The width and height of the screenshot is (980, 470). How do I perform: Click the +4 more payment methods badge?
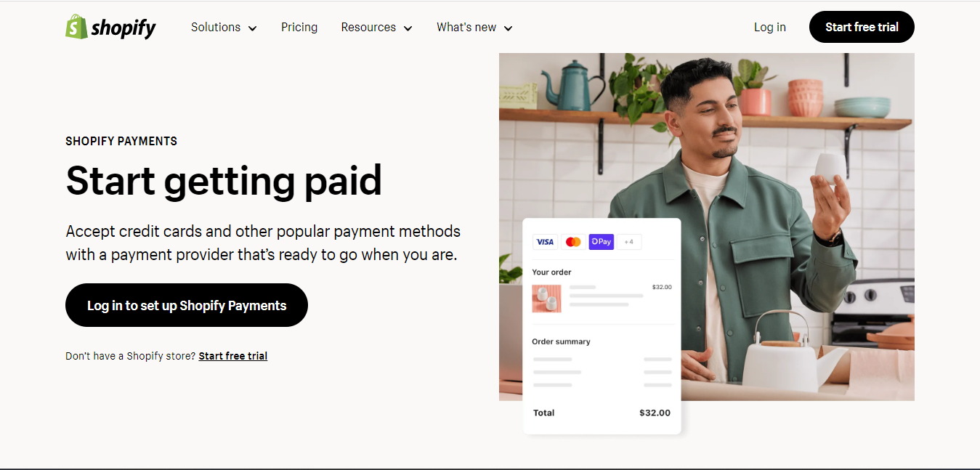point(629,242)
